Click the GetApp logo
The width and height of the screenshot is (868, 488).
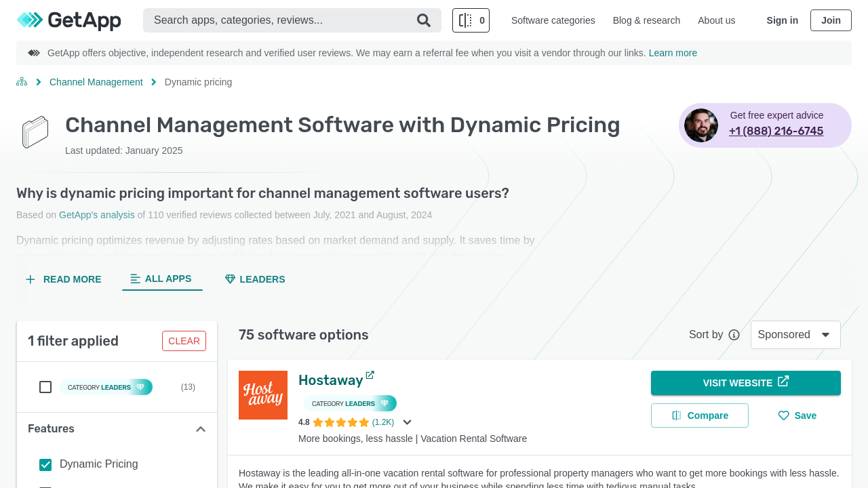68,20
